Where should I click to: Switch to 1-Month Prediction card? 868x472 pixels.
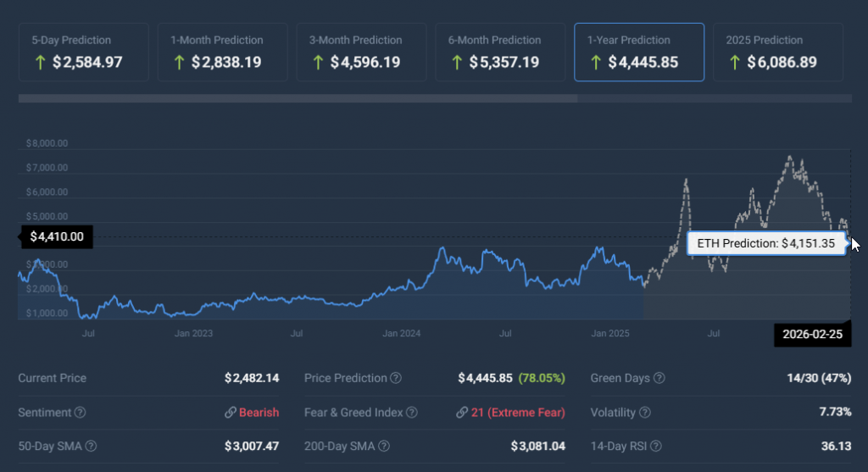pyautogui.click(x=222, y=53)
